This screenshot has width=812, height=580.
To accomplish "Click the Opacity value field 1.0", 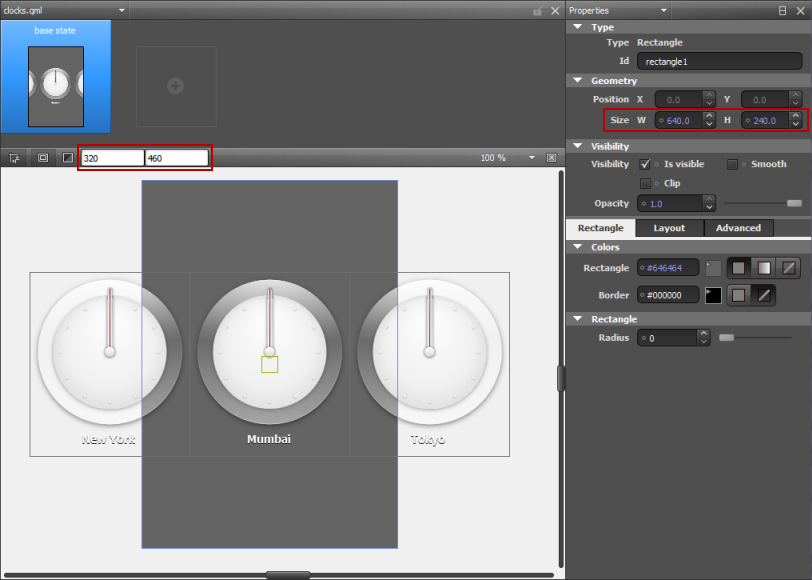I will [670, 204].
